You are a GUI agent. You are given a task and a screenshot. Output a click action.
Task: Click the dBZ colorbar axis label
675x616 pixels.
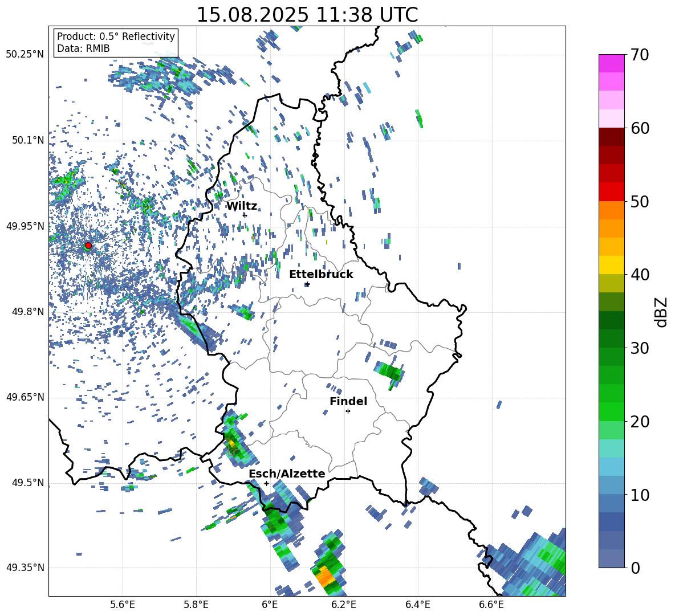[x=661, y=312]
